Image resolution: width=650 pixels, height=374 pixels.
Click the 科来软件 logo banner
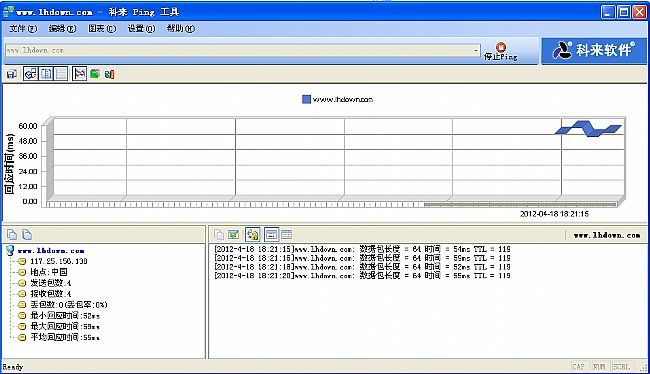[x=594, y=51]
